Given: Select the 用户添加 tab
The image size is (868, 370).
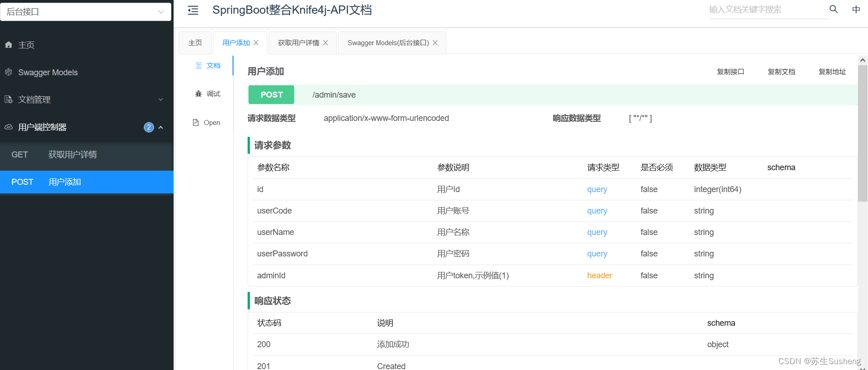Looking at the screenshot, I should tap(236, 43).
